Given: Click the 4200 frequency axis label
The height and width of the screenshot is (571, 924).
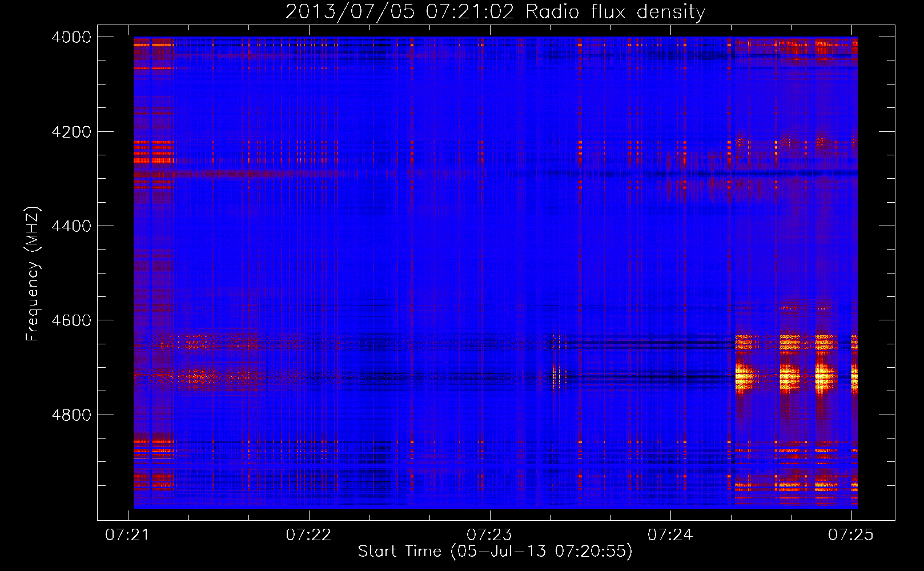Looking at the screenshot, I should click(x=71, y=132).
